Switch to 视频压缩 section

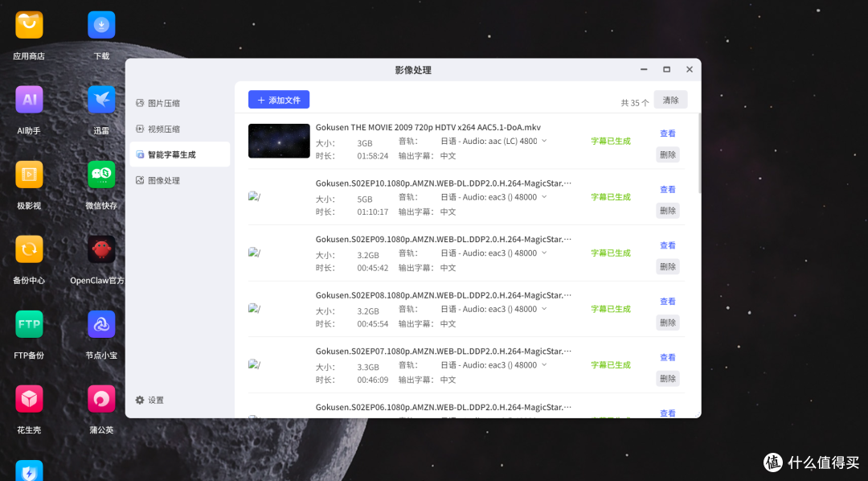coord(180,129)
